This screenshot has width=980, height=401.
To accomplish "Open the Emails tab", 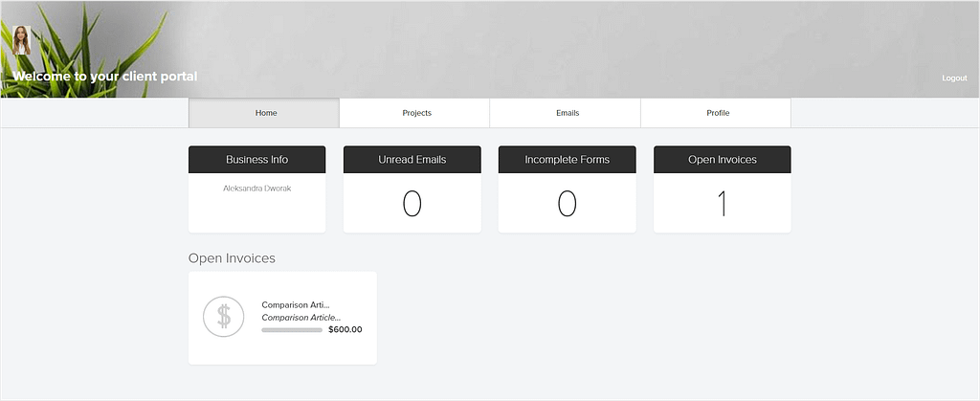I will coord(566,113).
